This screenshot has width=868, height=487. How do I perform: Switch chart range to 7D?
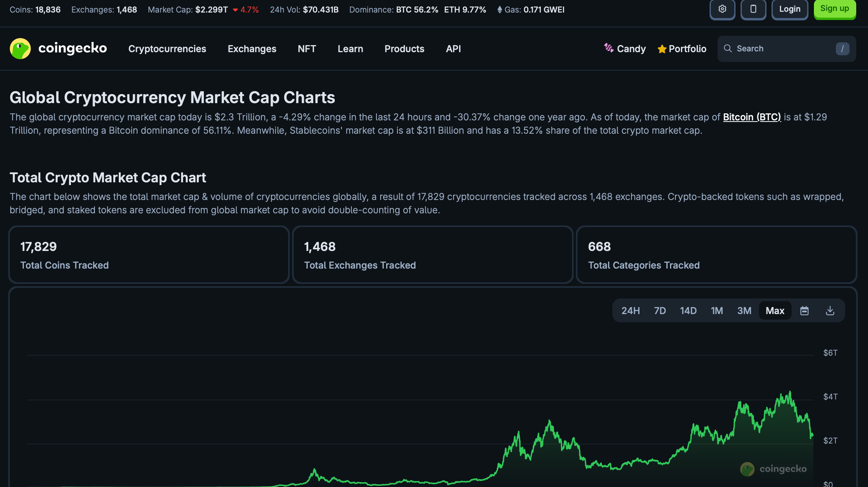click(x=660, y=311)
